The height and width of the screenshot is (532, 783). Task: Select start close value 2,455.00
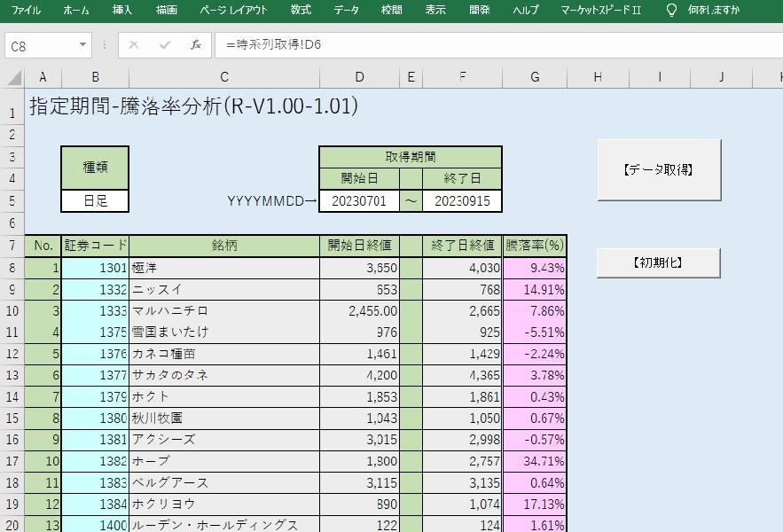pos(359,310)
